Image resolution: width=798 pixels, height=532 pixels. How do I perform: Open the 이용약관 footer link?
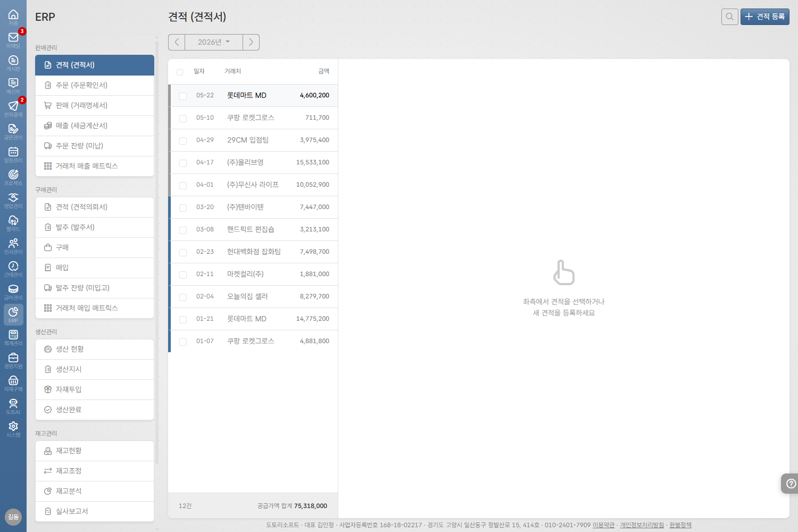[x=603, y=525]
